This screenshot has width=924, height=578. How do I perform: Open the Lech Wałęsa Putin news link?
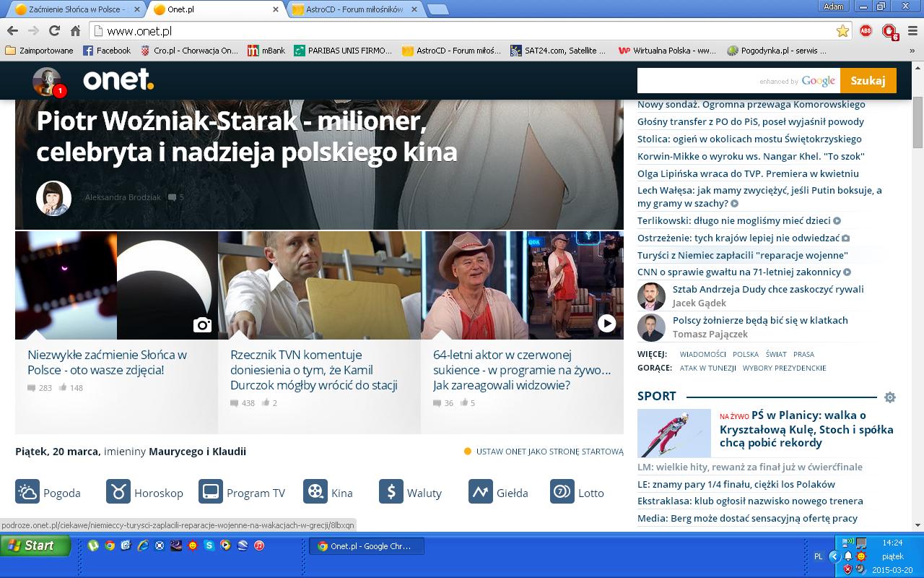pos(759,197)
